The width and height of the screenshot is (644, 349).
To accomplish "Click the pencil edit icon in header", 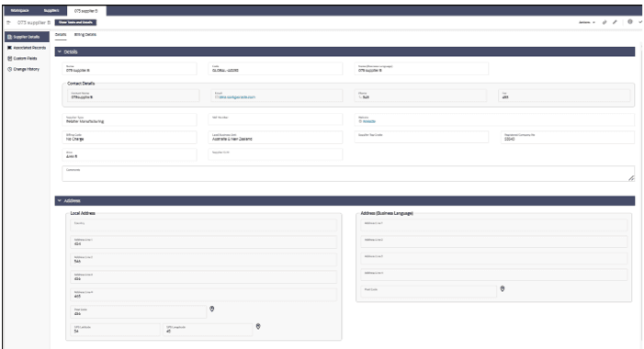I will pyautogui.click(x=615, y=23).
